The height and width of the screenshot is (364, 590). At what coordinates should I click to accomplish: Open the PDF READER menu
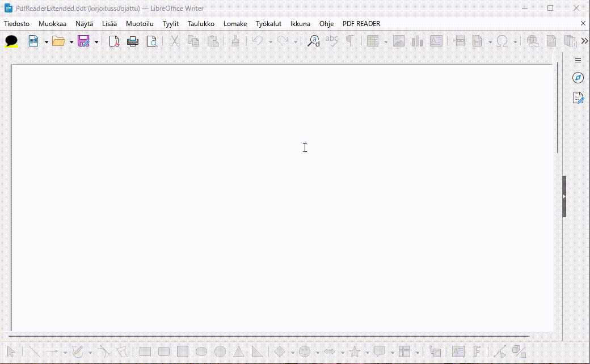pos(361,24)
